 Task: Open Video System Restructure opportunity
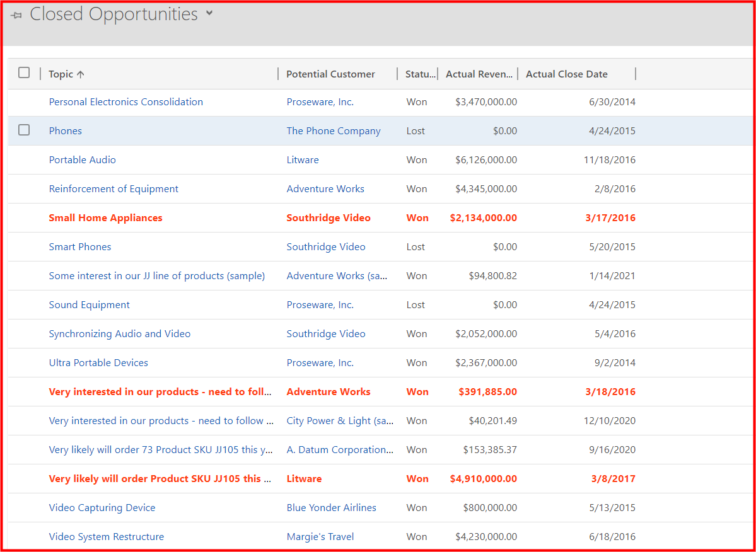tap(107, 537)
